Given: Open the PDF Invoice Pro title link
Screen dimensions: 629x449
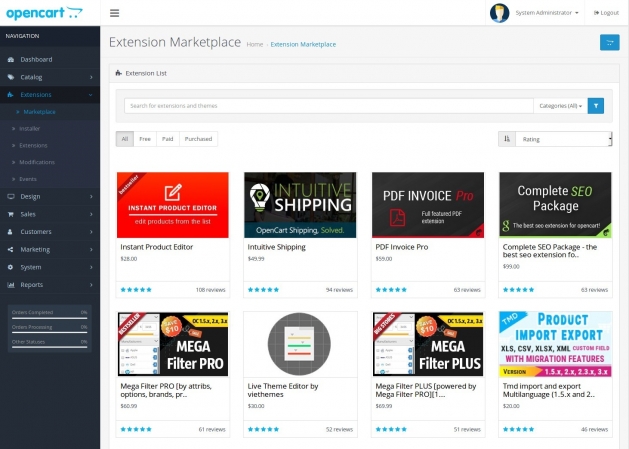Looking at the screenshot, I should tap(402, 247).
